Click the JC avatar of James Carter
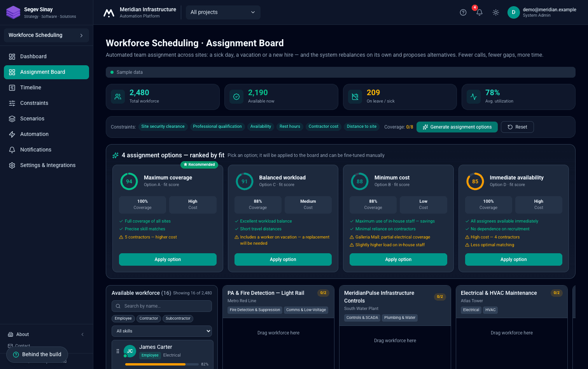 click(x=130, y=351)
